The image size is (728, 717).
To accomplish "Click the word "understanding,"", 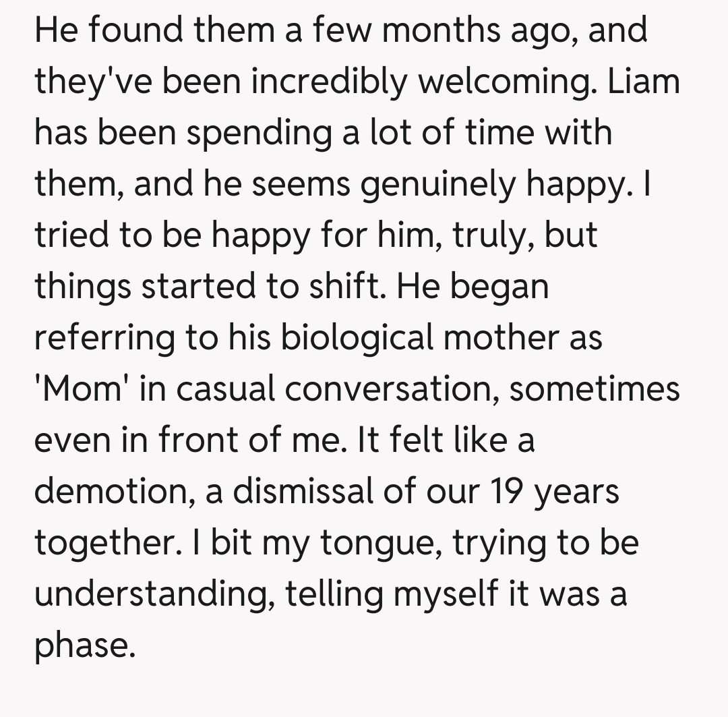I will point(153,596).
